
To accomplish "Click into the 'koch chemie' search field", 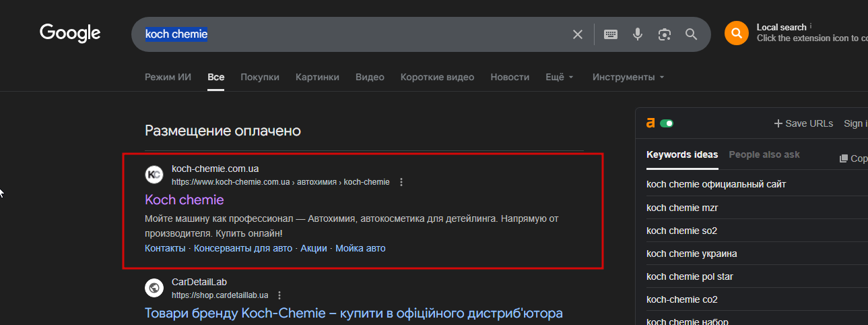I will point(354,34).
